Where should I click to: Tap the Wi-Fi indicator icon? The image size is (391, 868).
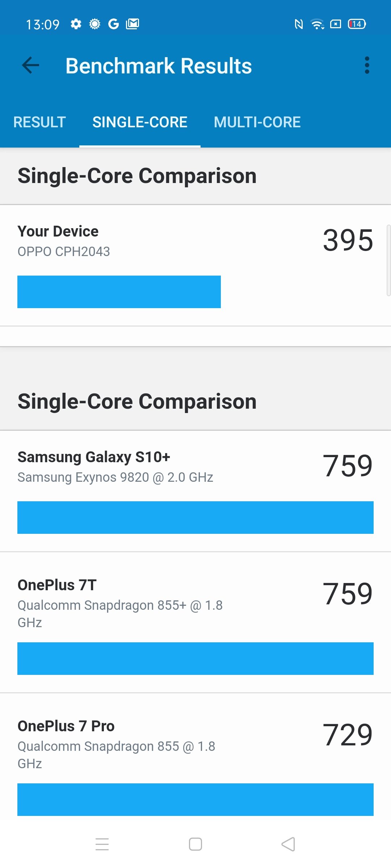coord(318,24)
